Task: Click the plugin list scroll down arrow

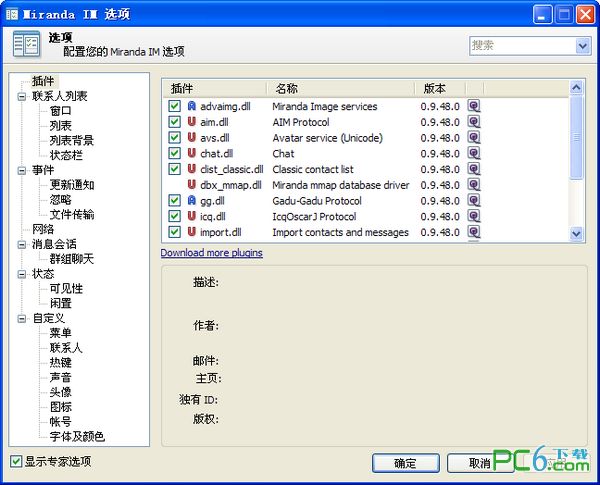Action: (576, 233)
